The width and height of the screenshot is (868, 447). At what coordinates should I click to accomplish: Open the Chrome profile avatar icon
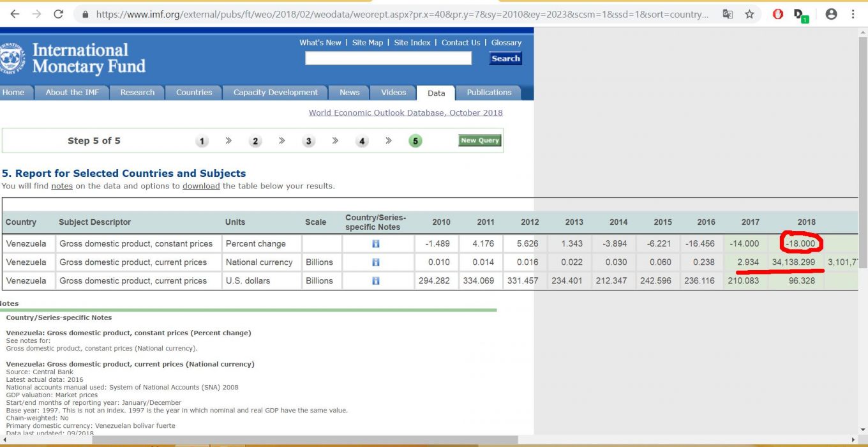tap(831, 14)
